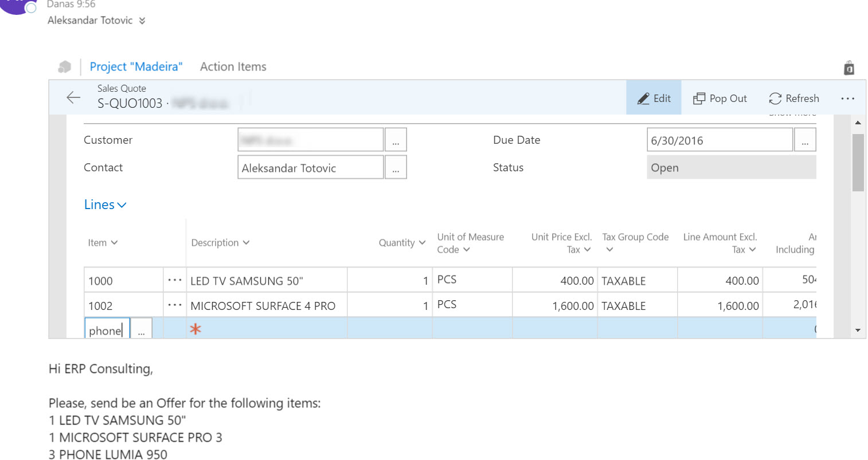
Task: Click the store bag icon
Action: click(849, 68)
